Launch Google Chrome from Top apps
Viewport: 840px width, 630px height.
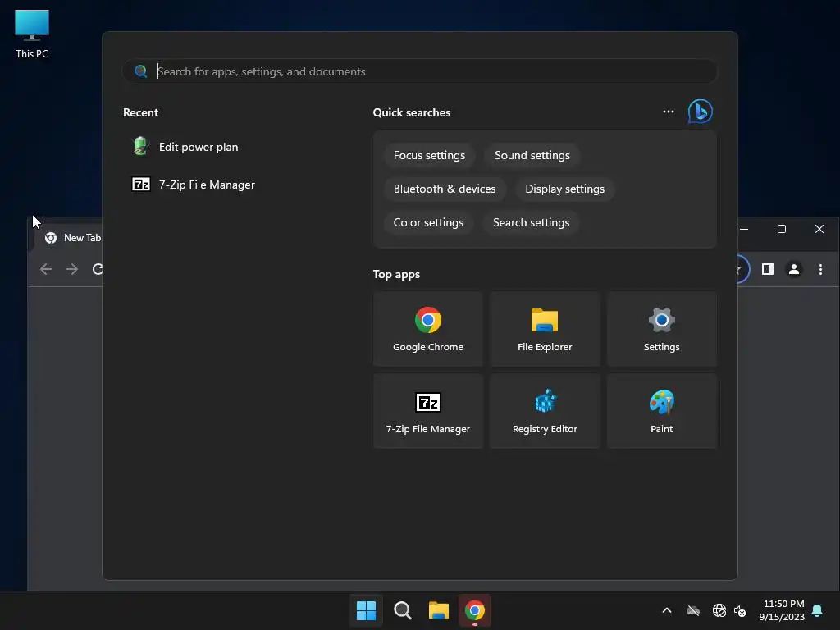click(428, 329)
